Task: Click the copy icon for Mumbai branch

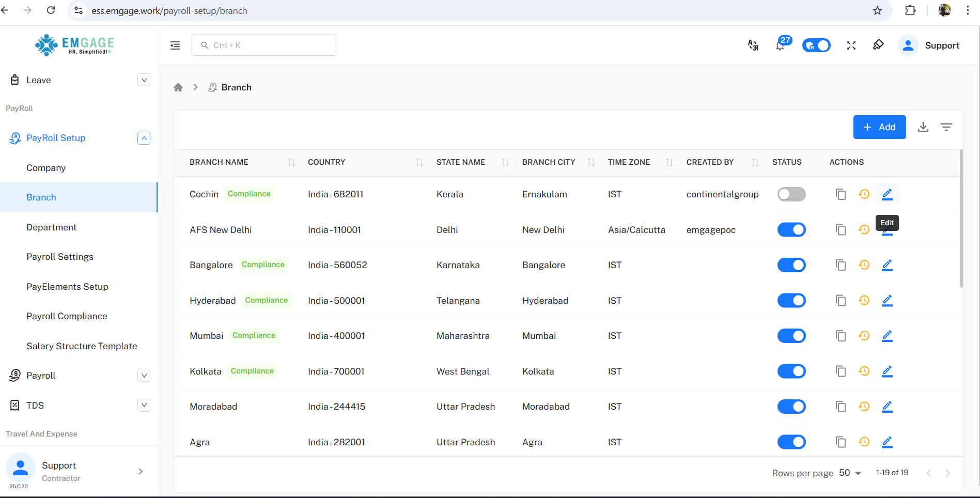Action: [x=841, y=336]
